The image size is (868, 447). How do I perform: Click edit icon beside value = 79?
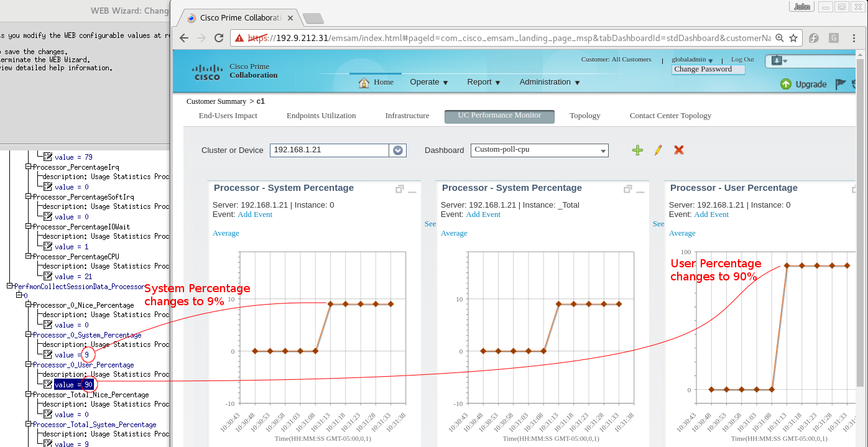pyautogui.click(x=48, y=157)
